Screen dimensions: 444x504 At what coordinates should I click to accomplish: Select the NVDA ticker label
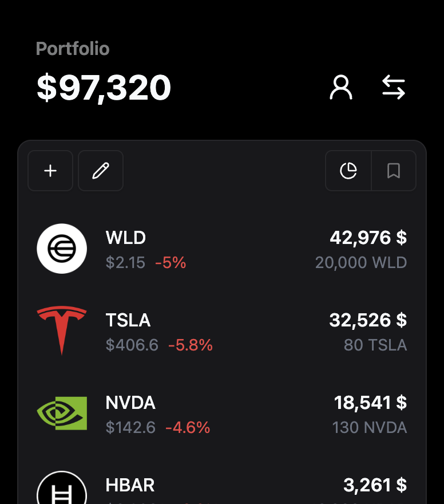(130, 403)
